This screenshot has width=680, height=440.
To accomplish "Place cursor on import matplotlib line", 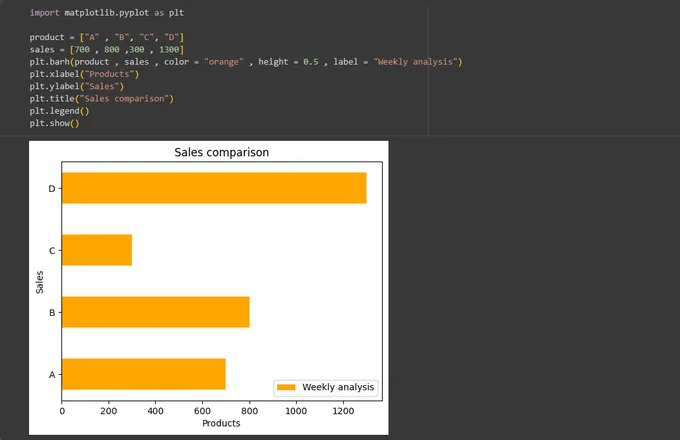I will click(x=107, y=13).
